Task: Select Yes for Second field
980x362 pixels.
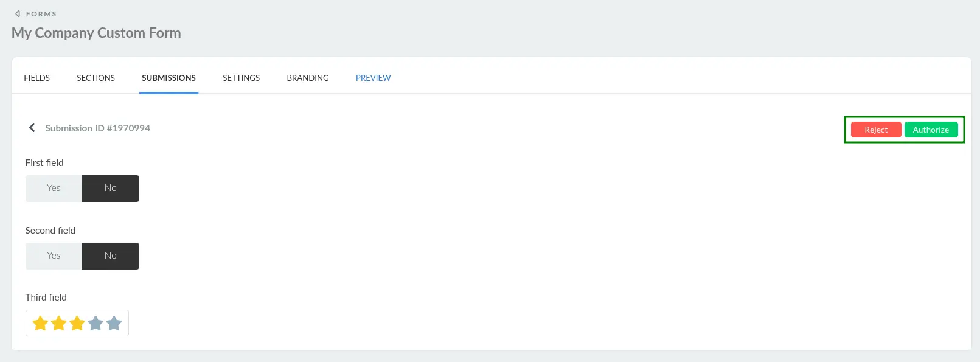Action: click(x=54, y=256)
